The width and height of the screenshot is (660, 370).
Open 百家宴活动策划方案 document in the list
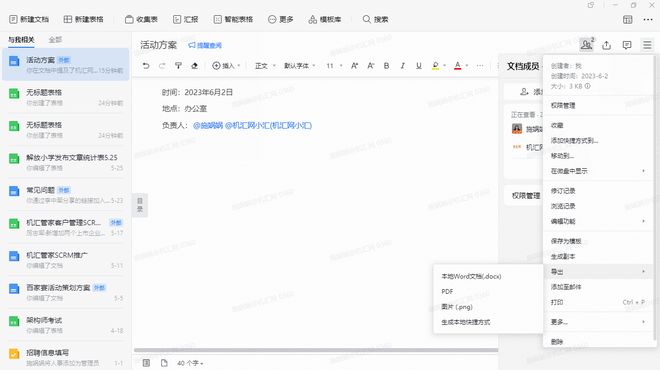pos(66,293)
